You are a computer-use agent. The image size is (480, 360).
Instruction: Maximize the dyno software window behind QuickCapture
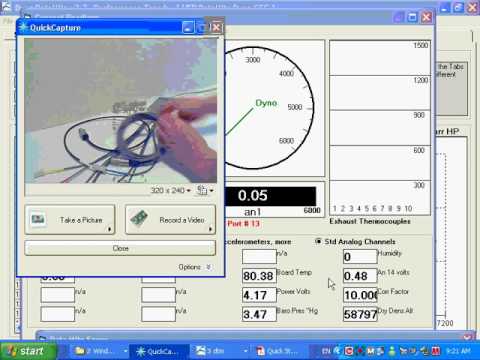[x=412, y=17]
